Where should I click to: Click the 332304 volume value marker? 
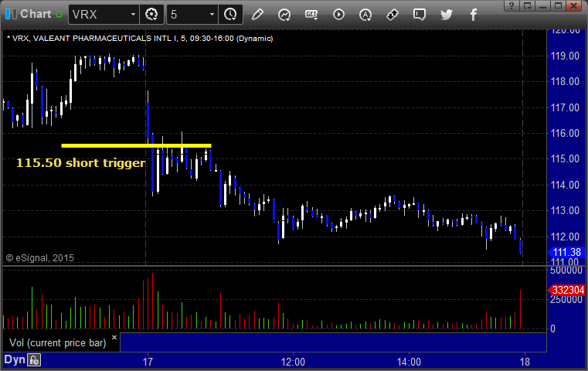coord(566,290)
